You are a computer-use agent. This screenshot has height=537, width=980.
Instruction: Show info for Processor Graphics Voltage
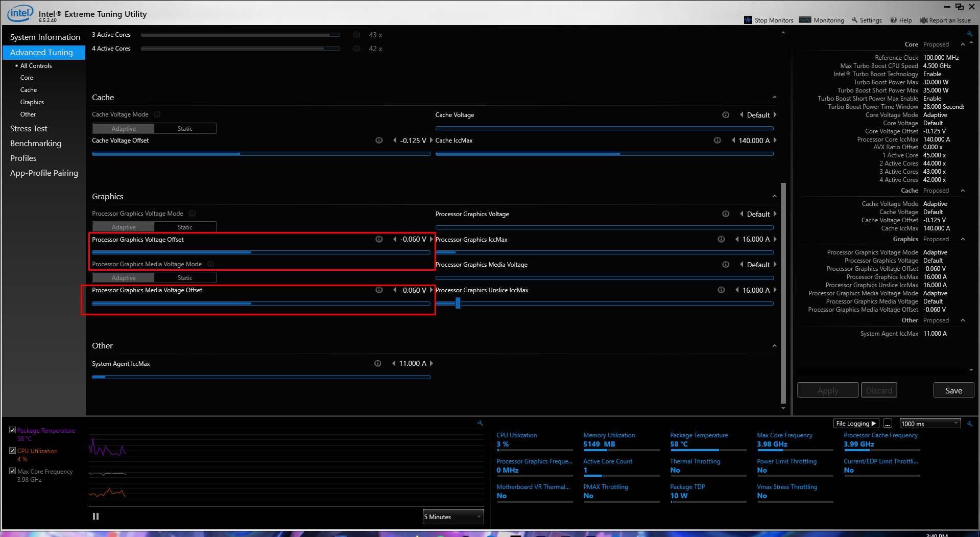click(x=726, y=214)
